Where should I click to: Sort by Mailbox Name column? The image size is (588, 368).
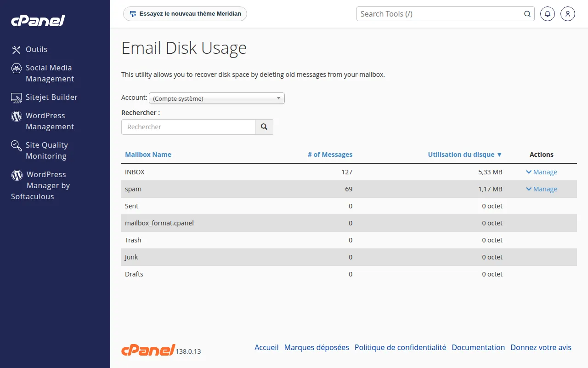pyautogui.click(x=148, y=155)
